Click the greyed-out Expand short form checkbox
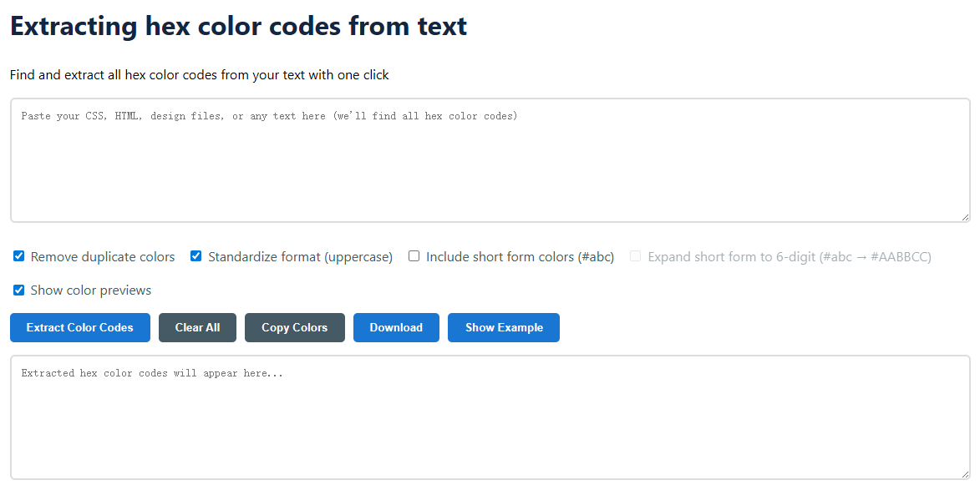 pos(636,256)
